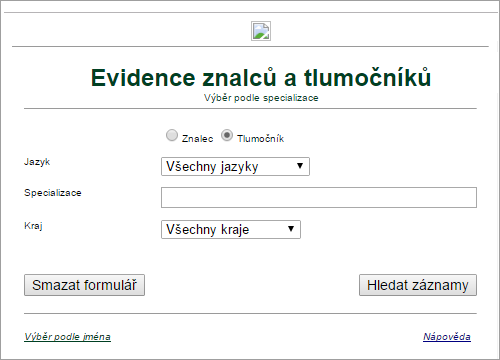Open the Výběr podle jména link

coord(67,337)
